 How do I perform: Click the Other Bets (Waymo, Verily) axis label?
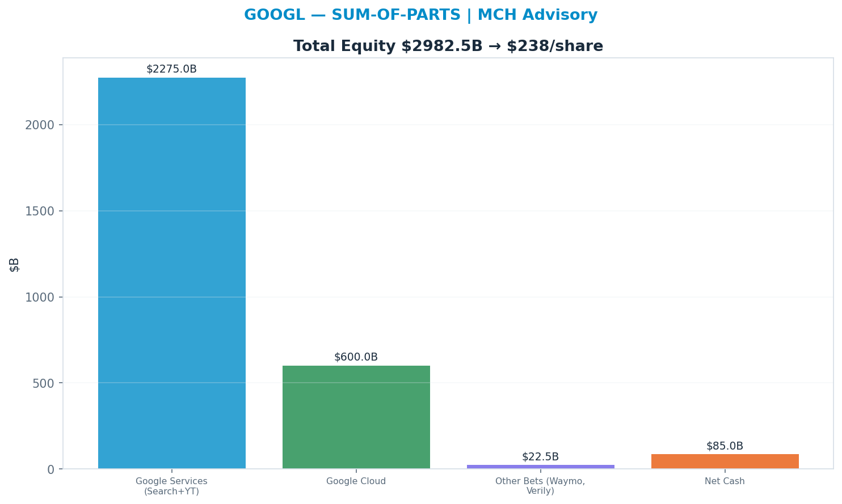coord(540,486)
